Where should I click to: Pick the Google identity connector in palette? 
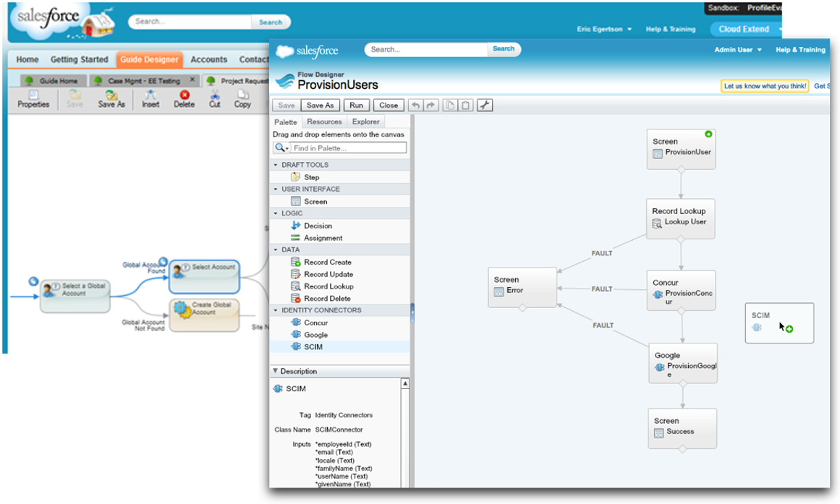(309, 335)
